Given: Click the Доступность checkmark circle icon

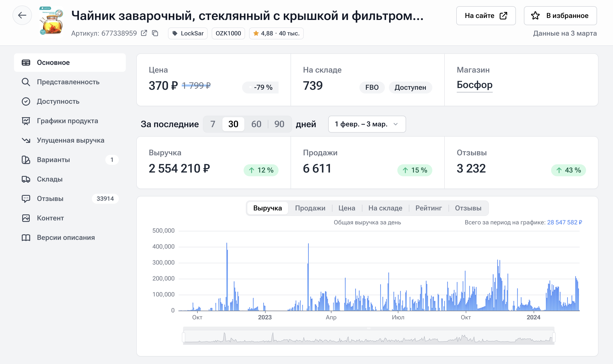Looking at the screenshot, I should pyautogui.click(x=26, y=101).
